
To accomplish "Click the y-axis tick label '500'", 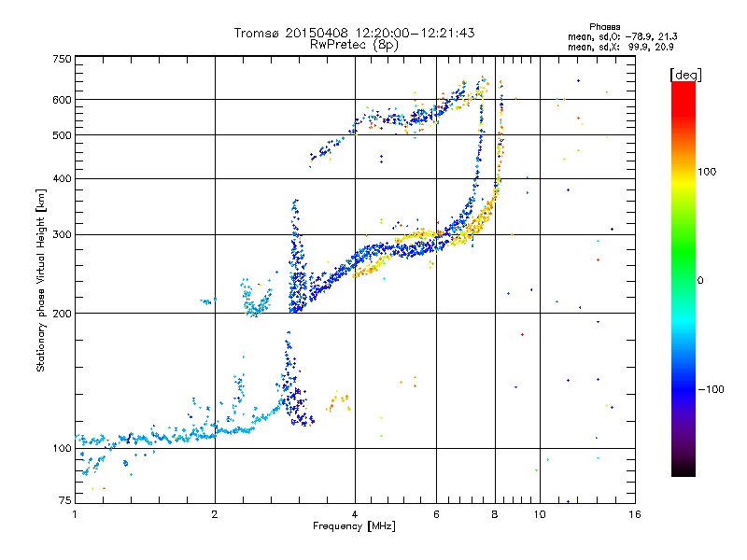I will click(x=63, y=135).
